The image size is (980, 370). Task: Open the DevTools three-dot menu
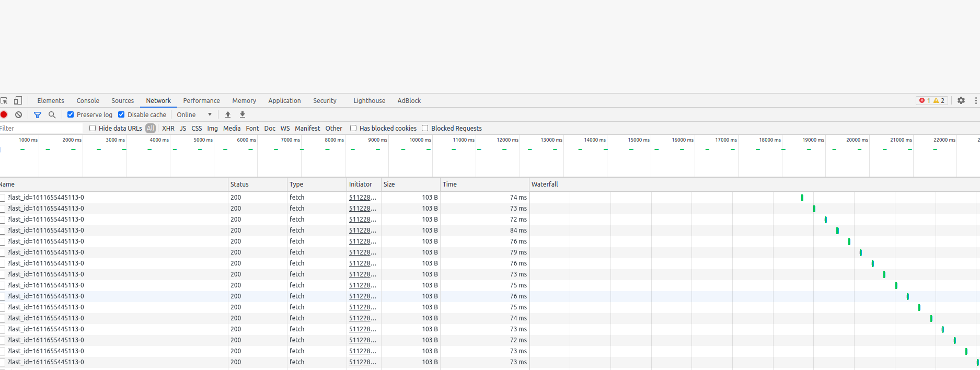coord(976,100)
